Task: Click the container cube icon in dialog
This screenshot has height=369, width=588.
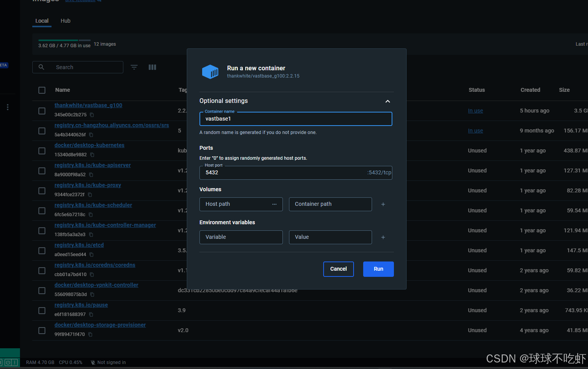Action: point(210,72)
